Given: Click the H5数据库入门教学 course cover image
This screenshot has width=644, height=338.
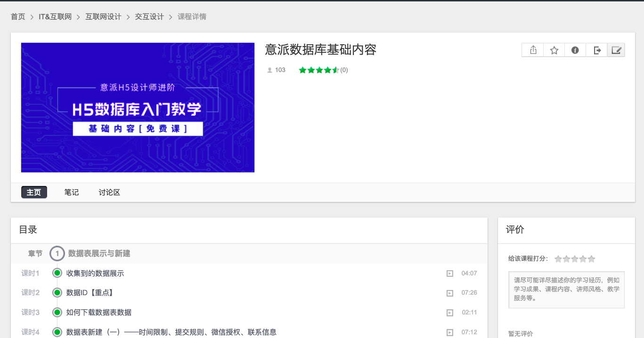Looking at the screenshot, I should click(138, 108).
